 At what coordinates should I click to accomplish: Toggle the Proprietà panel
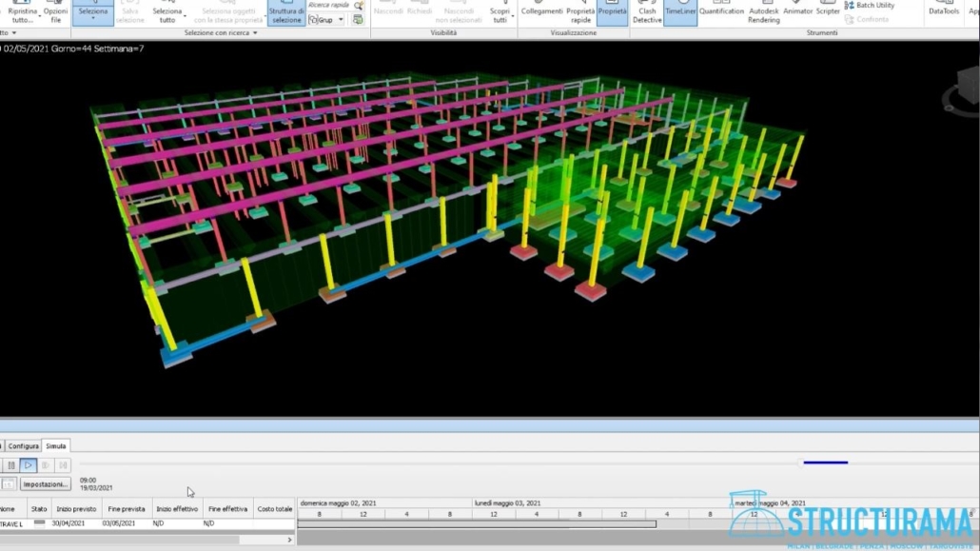(x=613, y=12)
